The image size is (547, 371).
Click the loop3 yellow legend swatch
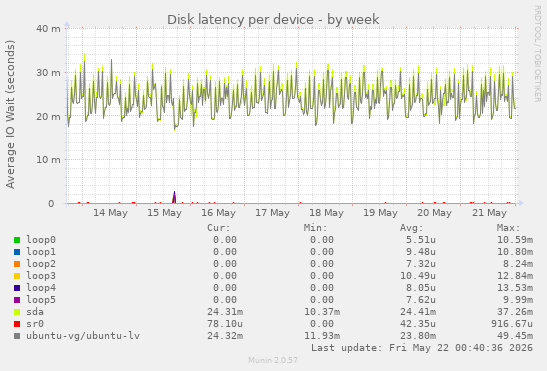17,276
